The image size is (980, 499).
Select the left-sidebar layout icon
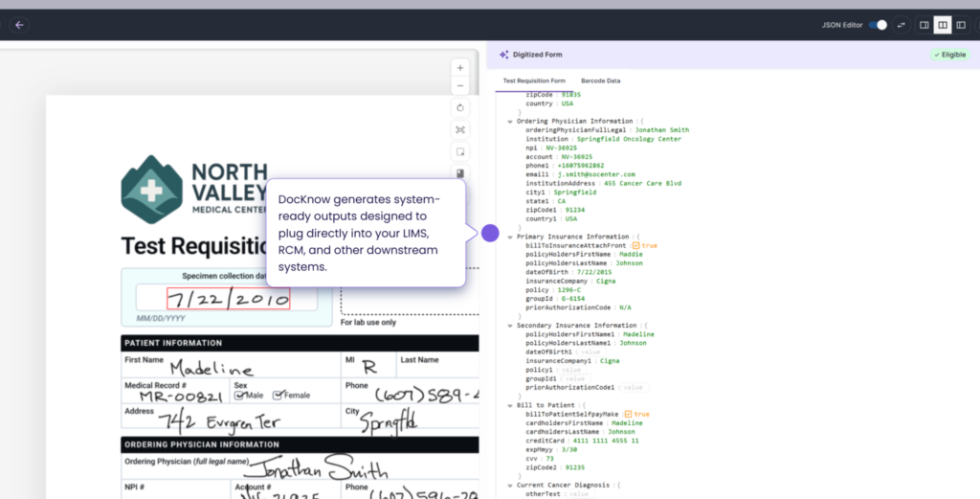pos(961,25)
